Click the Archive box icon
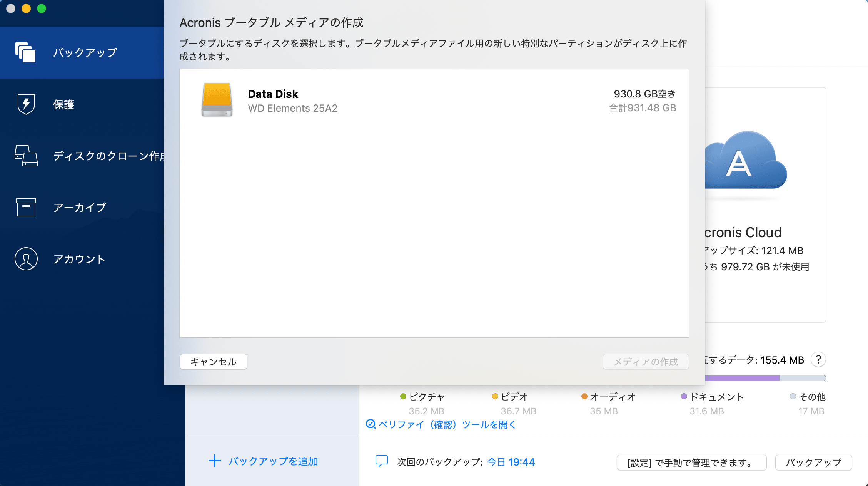This screenshot has width=868, height=486. [26, 207]
